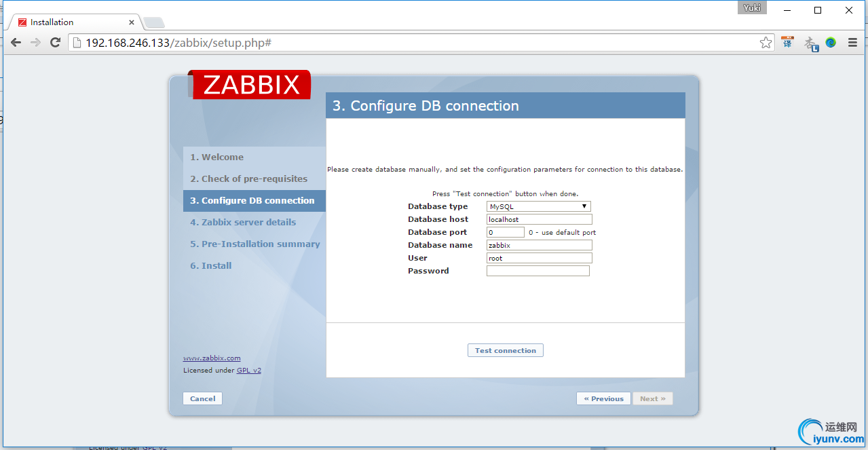868x450 pixels.
Task: Click the Database type label
Action: (438, 206)
